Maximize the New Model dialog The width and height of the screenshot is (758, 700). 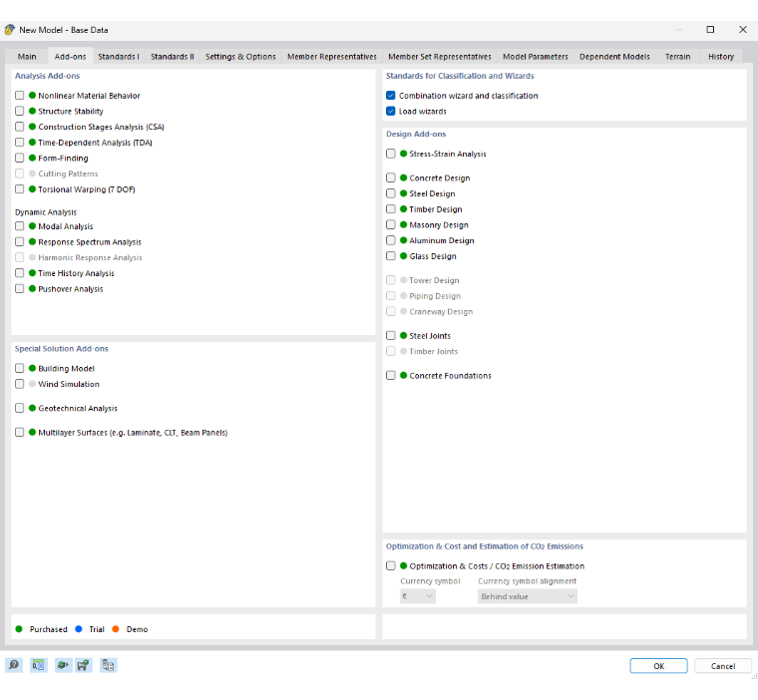pos(710,30)
